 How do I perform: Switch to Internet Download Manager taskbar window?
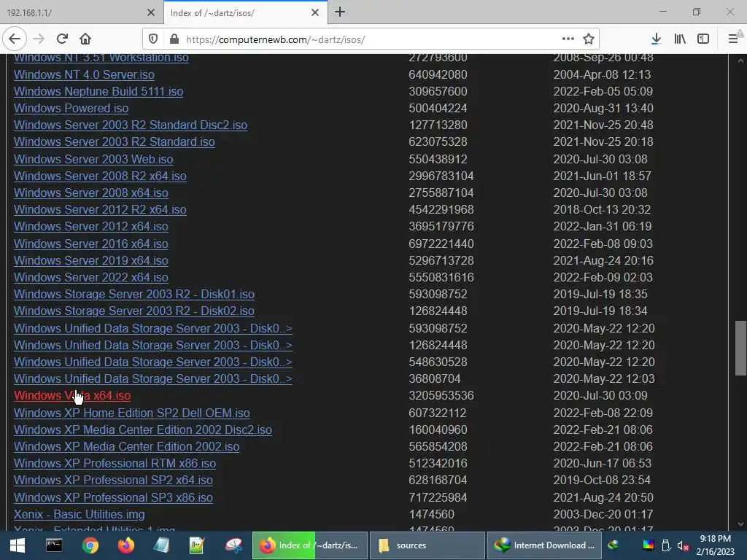click(545, 545)
